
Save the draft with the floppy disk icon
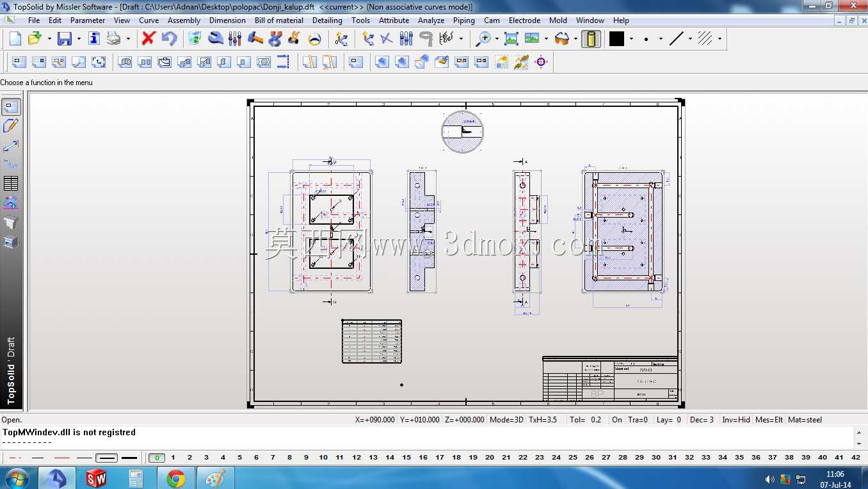(x=65, y=39)
